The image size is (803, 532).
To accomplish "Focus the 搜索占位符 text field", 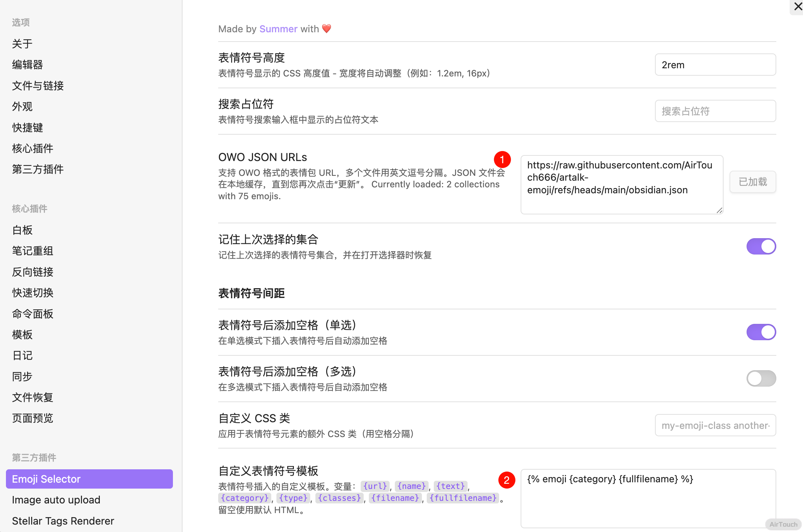I will (x=715, y=111).
